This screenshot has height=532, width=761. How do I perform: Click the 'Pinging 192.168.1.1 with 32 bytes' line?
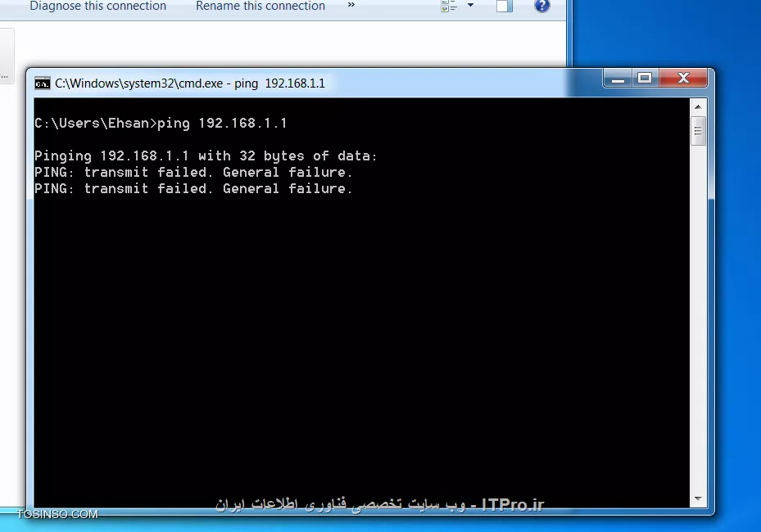(206, 156)
